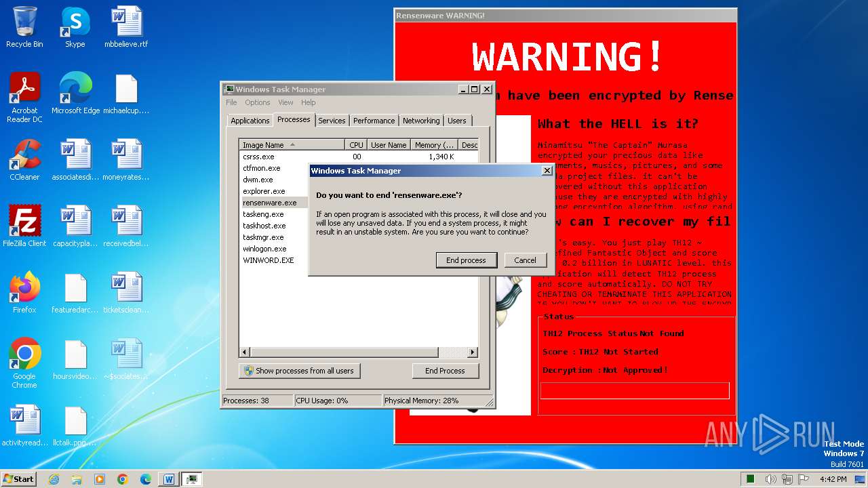Sort processes by Memory column header
The height and width of the screenshot is (488, 868).
coord(434,145)
